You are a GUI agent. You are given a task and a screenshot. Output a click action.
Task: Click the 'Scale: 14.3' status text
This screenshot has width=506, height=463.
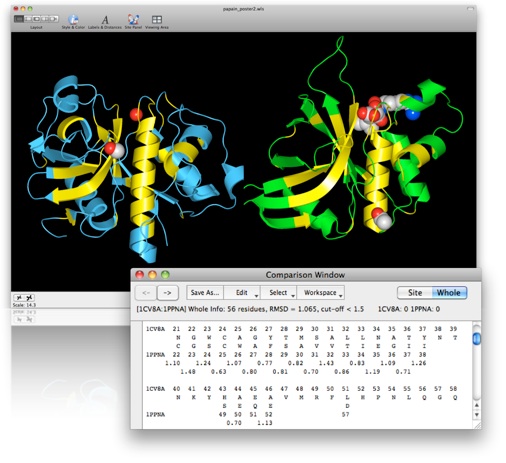point(24,305)
